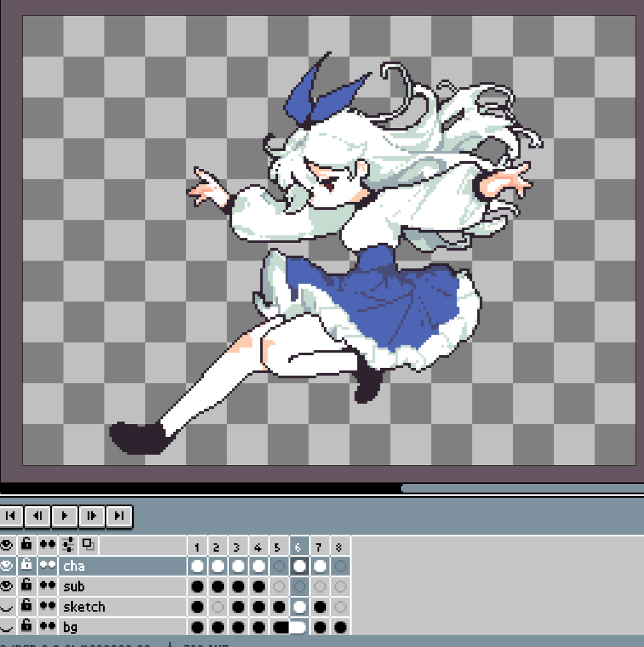Select sketch layer cel at frame 6

tap(299, 607)
